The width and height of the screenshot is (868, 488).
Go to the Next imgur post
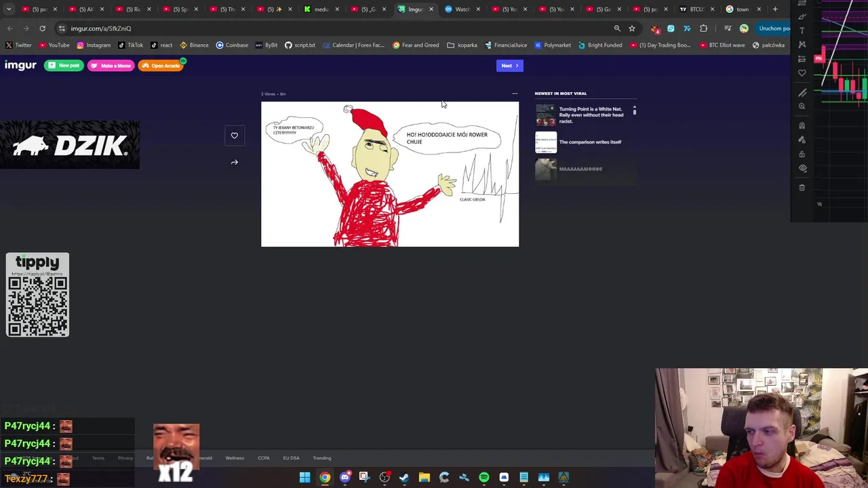[510, 66]
